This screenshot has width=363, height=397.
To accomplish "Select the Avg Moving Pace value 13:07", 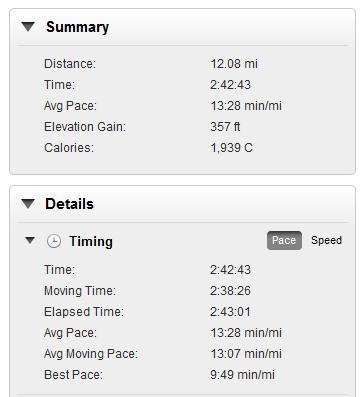I will (x=246, y=354).
